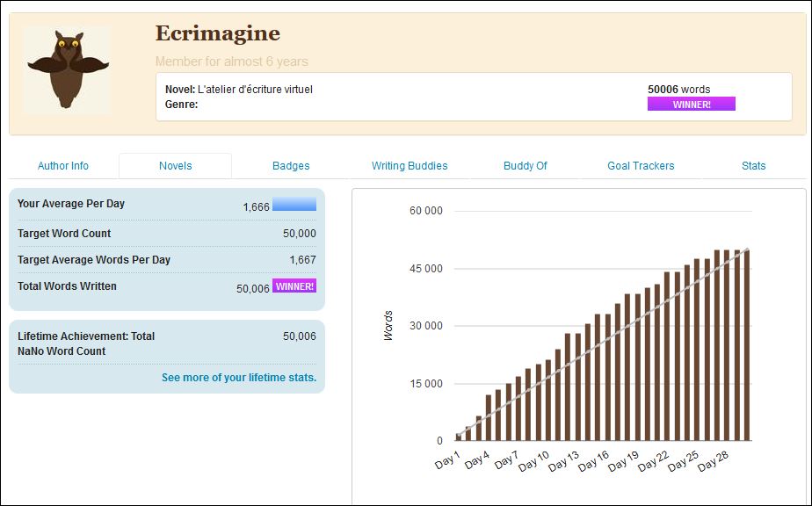The height and width of the screenshot is (506, 812).
Task: Click the Target Word Count row
Action: pos(166,234)
